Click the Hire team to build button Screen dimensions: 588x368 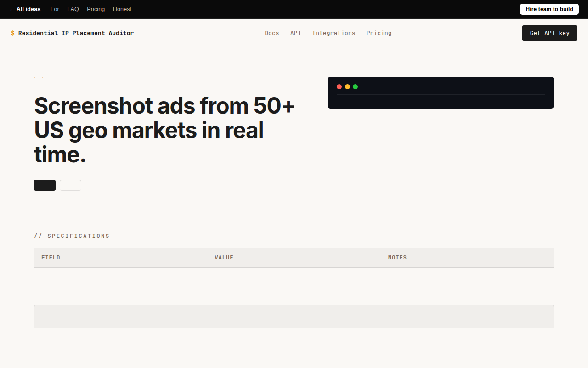tap(549, 9)
